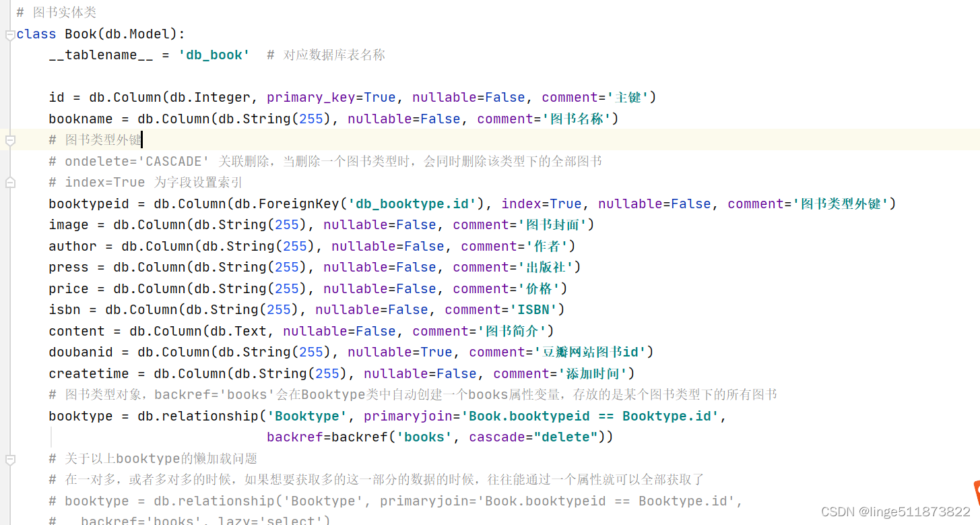Click the ondelete='CASCADE' comment line
Image resolution: width=980 pixels, height=525 pixels.
click(325, 162)
